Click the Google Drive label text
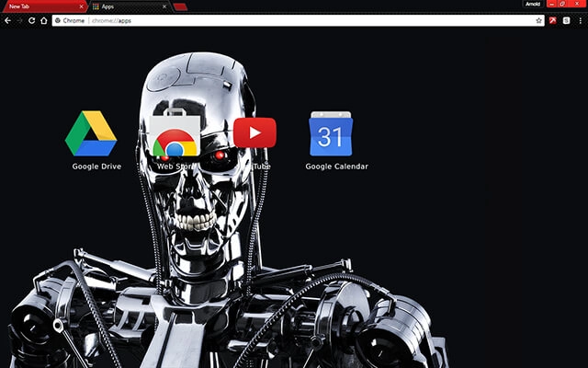The height and width of the screenshot is (368, 588). coord(96,167)
